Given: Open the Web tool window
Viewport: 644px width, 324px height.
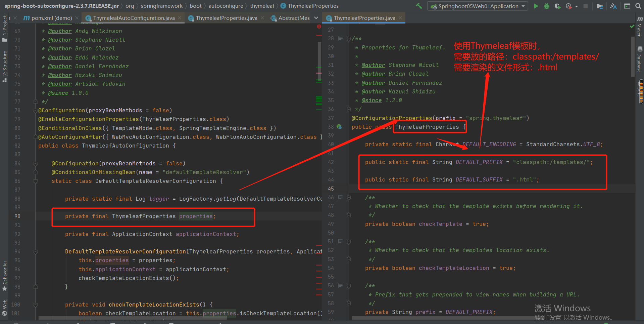Looking at the screenshot, I should 4,308.
